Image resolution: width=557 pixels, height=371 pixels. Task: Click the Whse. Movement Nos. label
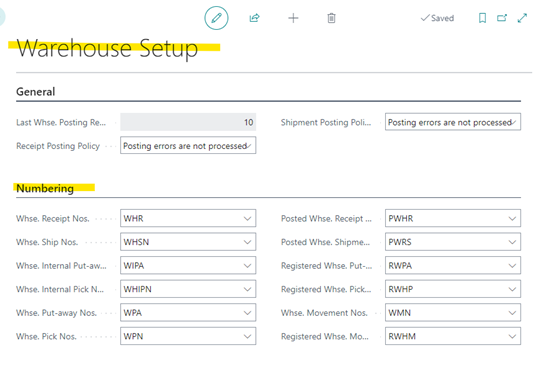tap(324, 313)
